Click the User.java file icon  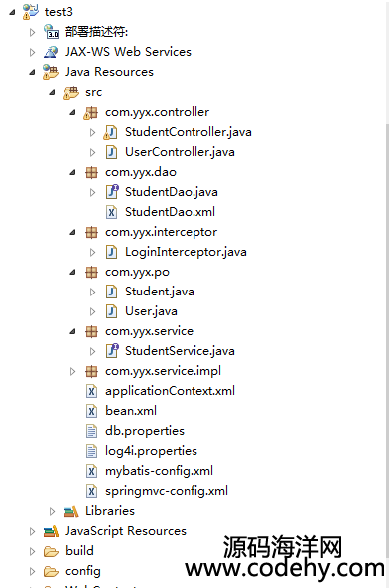(x=111, y=311)
